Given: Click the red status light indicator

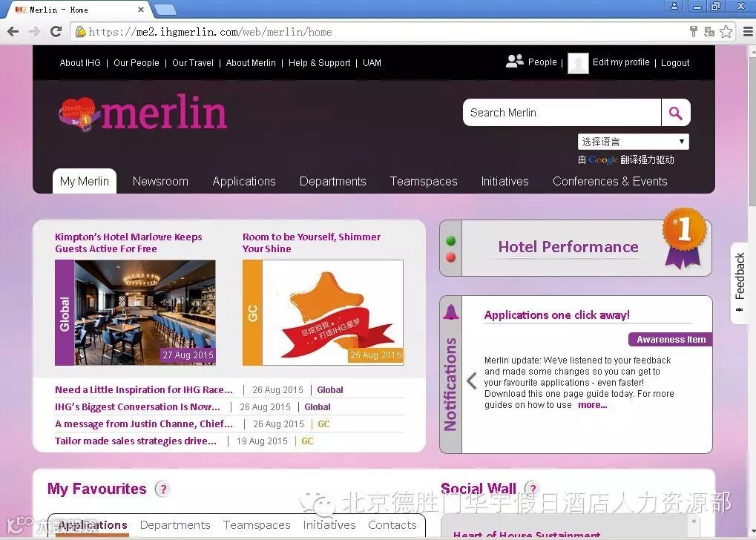Looking at the screenshot, I should coord(451,257).
